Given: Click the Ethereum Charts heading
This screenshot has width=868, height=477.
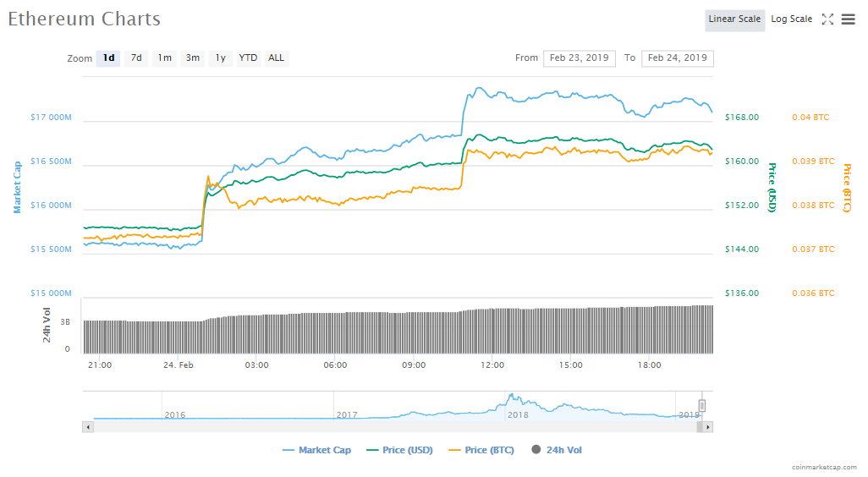Looking at the screenshot, I should [84, 19].
